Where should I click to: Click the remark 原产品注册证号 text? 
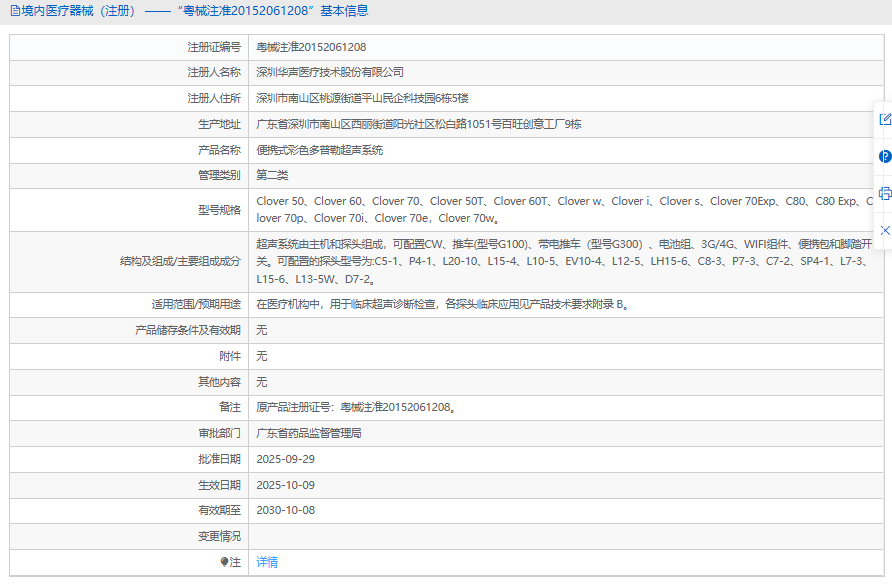pyautogui.click(x=356, y=407)
